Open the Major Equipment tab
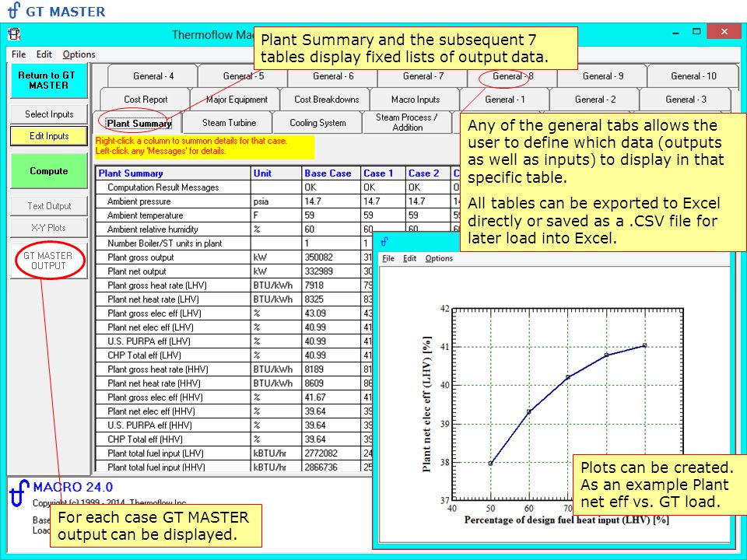The width and height of the screenshot is (747, 560). coord(237,100)
